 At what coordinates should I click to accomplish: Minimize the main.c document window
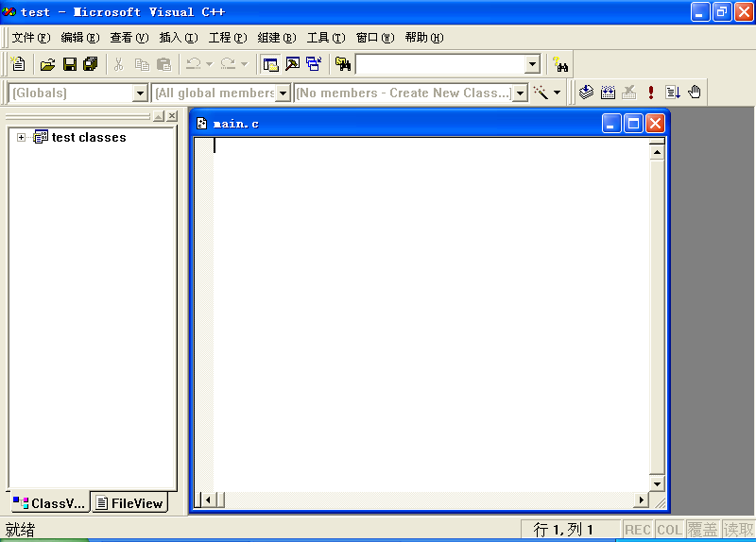point(611,124)
